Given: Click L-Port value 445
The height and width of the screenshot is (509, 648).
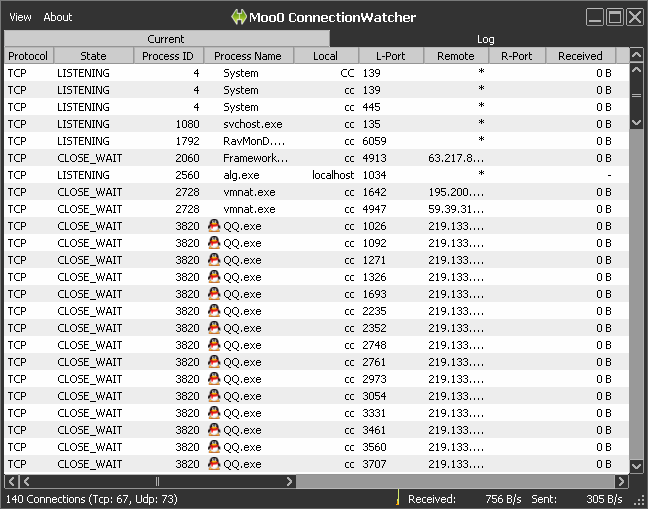Looking at the screenshot, I should [371, 107].
